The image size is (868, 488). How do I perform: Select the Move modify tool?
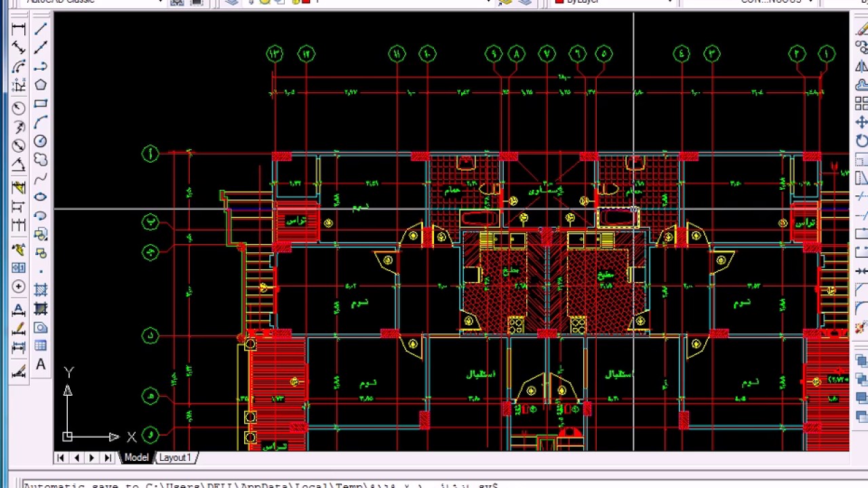pos(861,123)
